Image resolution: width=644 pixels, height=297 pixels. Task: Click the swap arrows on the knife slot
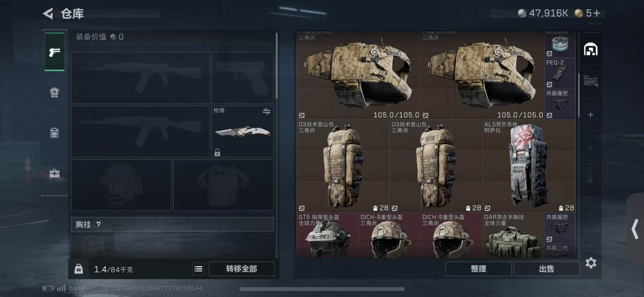click(267, 111)
